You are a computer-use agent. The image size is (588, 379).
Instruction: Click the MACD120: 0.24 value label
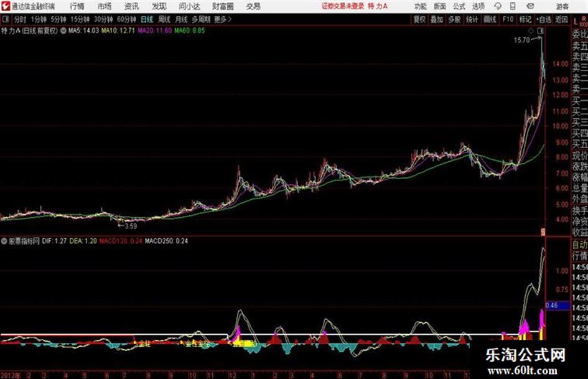[120, 241]
